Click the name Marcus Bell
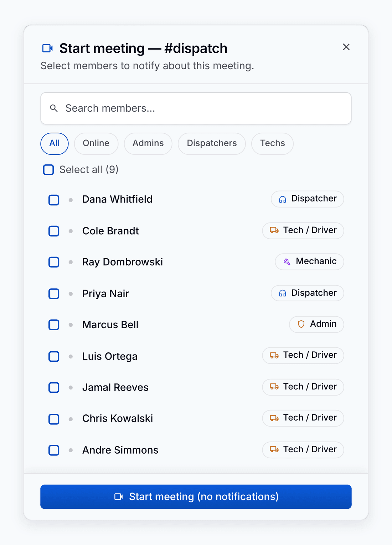Image resolution: width=392 pixels, height=545 pixels. [x=110, y=325]
